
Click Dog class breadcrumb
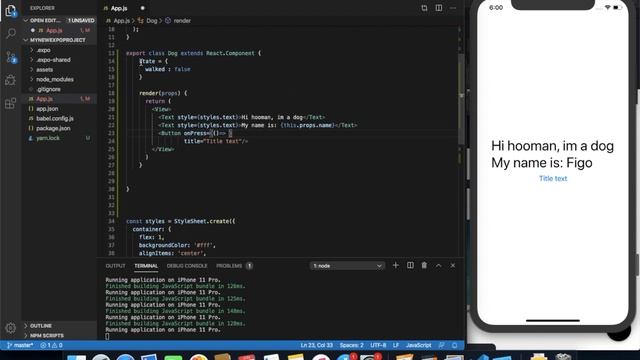pyautogui.click(x=151, y=20)
